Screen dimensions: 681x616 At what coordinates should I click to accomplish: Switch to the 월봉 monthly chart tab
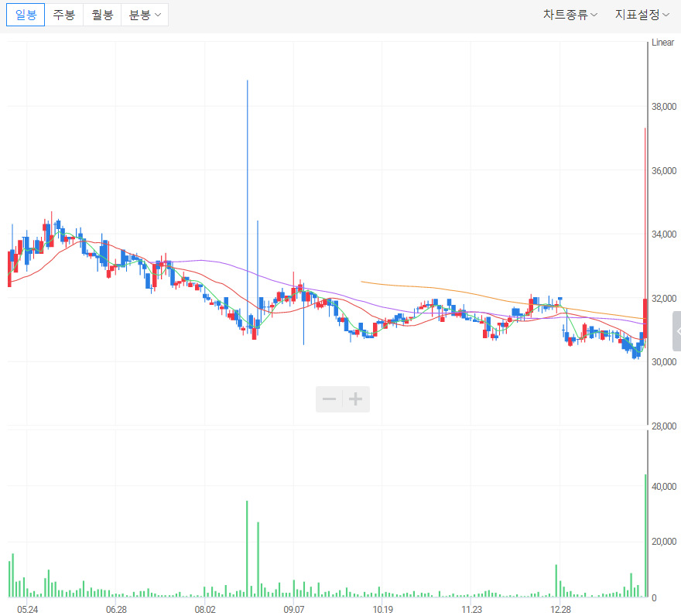click(x=102, y=15)
